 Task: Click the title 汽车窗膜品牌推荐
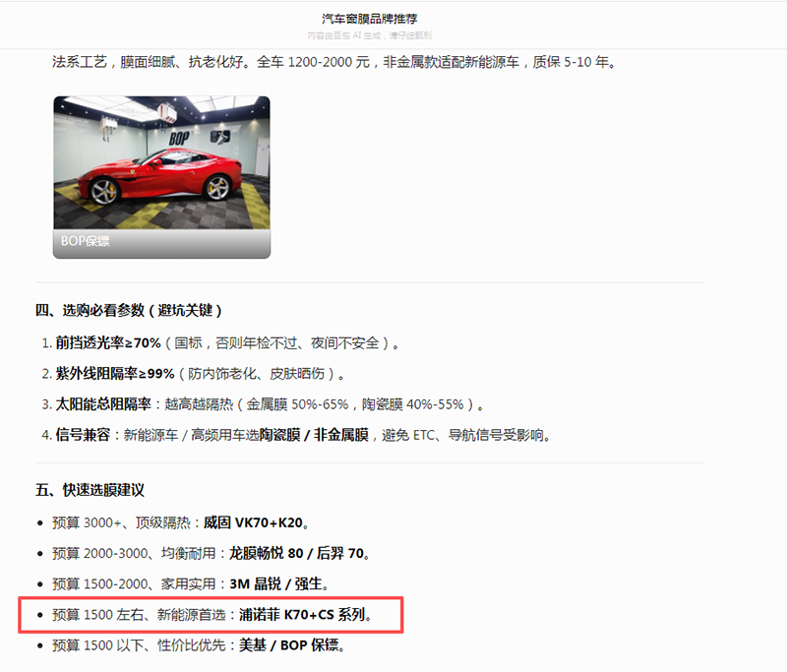click(x=370, y=19)
